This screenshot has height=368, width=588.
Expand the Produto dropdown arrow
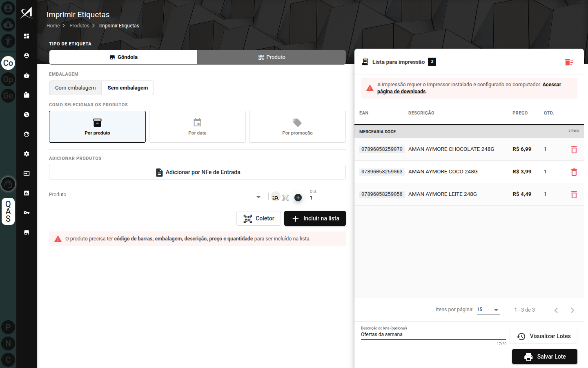point(258,197)
